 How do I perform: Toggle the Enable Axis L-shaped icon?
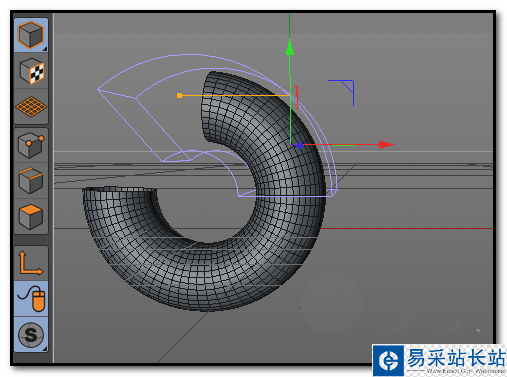tap(31, 263)
